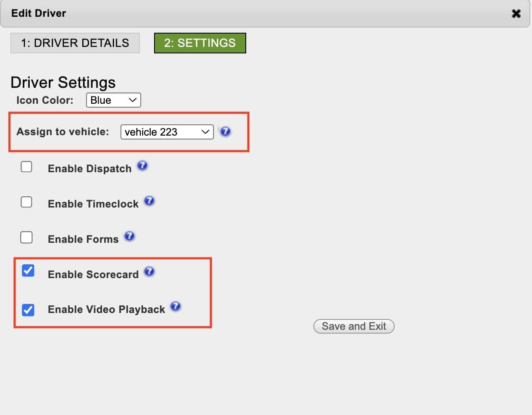Check the Enable Forms checkbox
Viewport: 532px width, 415px height.
click(27, 237)
